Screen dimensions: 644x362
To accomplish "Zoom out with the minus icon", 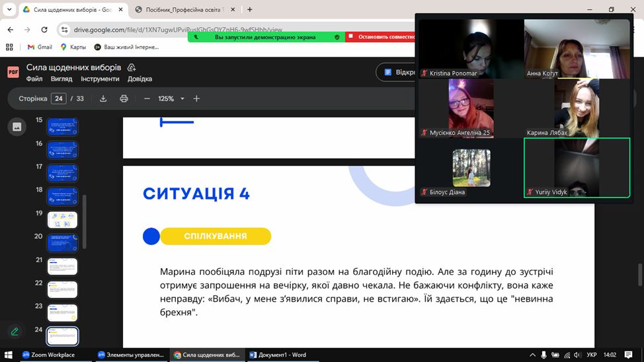I will [146, 98].
